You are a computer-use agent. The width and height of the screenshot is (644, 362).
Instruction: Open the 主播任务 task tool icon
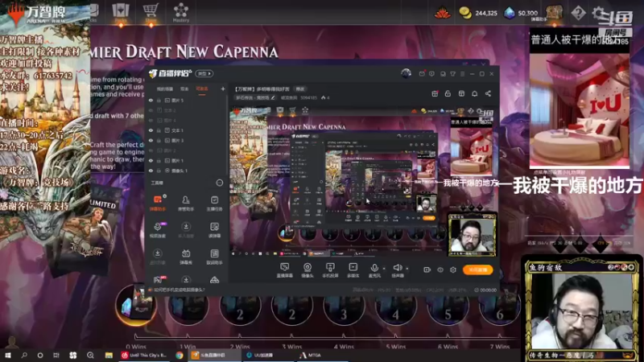(x=214, y=204)
